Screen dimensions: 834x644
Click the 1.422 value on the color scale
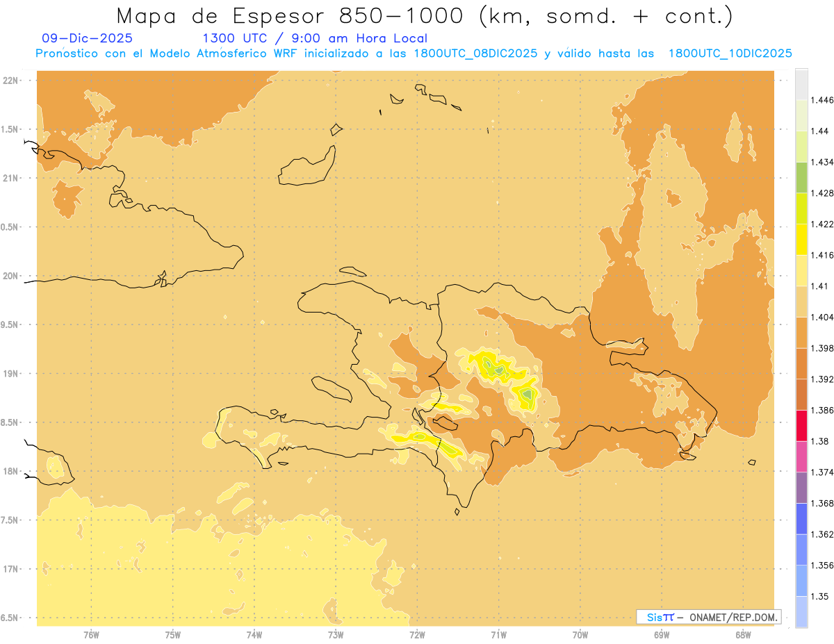click(821, 224)
